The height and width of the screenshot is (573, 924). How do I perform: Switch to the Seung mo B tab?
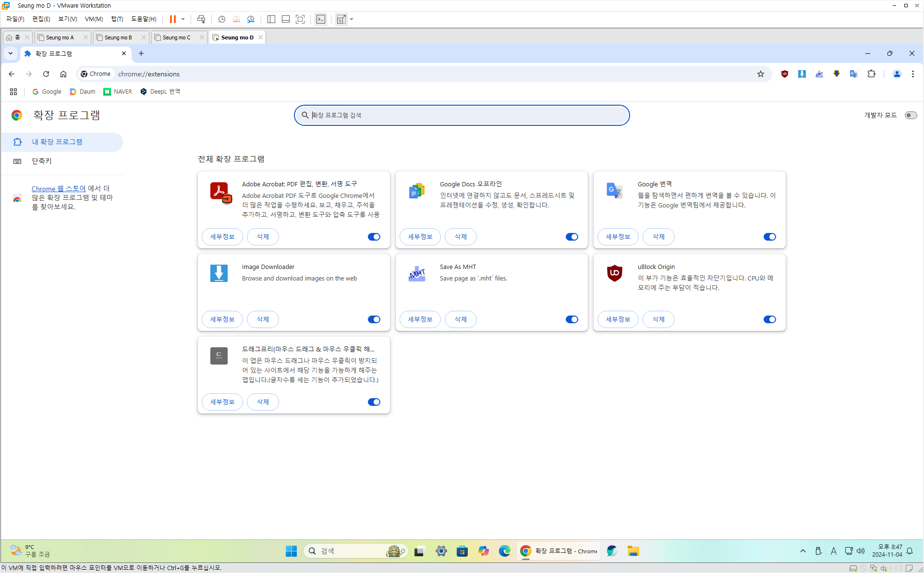(x=118, y=37)
